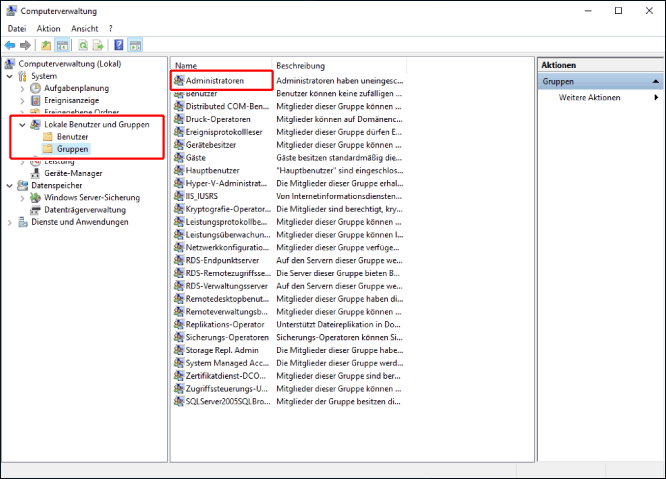Select the Gäste group icon
666x479 pixels.
point(179,158)
